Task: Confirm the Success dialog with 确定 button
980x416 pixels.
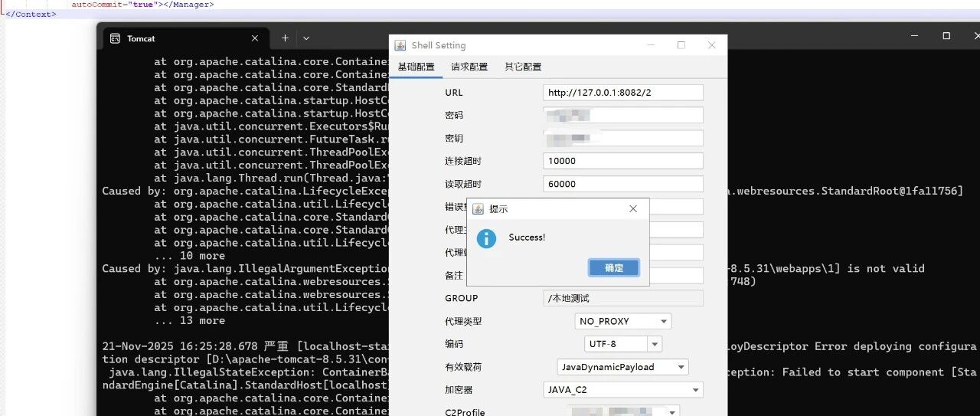Action: point(614,268)
